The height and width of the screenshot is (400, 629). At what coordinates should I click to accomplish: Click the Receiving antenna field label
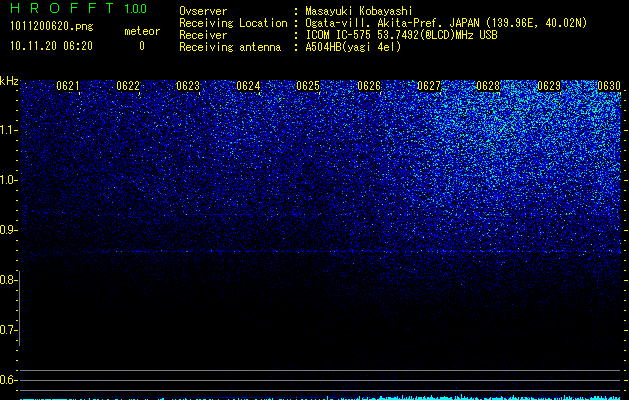(230, 47)
